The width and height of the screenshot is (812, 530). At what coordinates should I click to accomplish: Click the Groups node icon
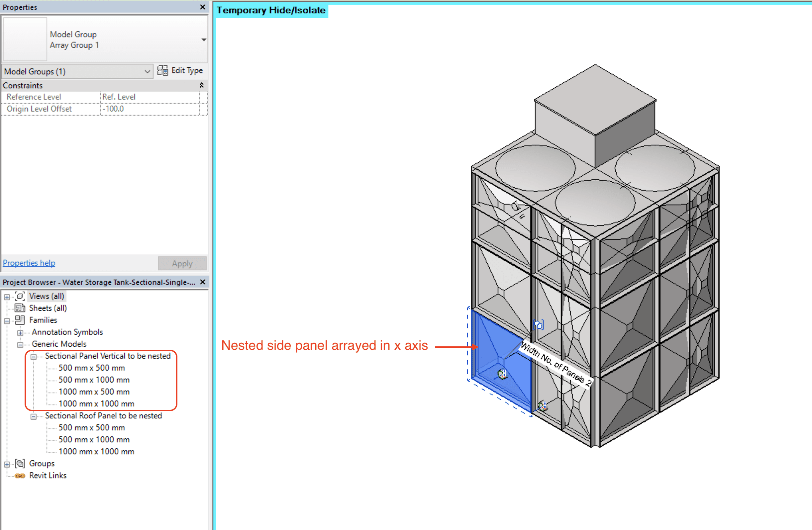point(20,464)
